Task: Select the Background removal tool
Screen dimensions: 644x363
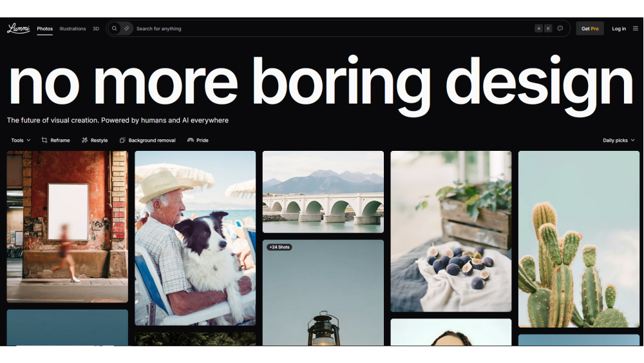Action: [x=147, y=140]
